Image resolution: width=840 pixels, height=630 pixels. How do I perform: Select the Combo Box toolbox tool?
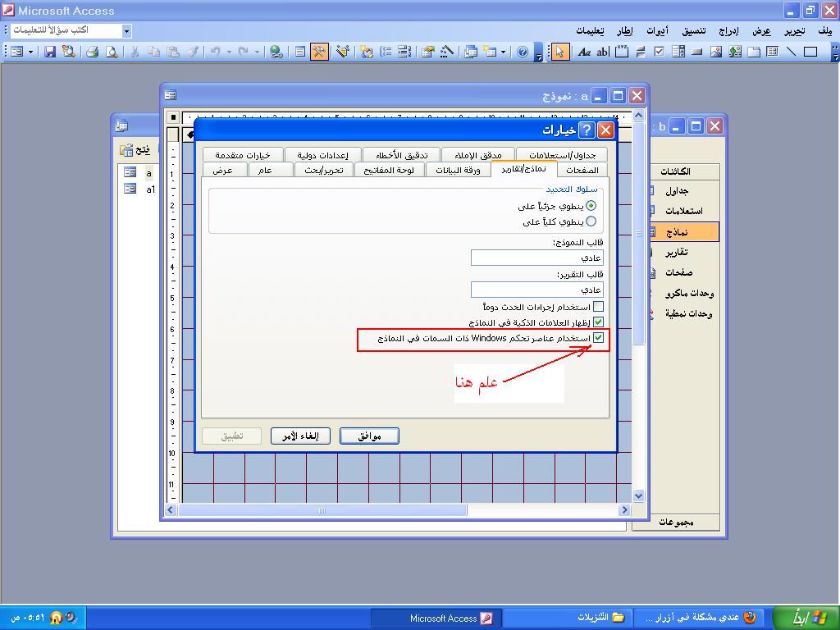tap(678, 52)
